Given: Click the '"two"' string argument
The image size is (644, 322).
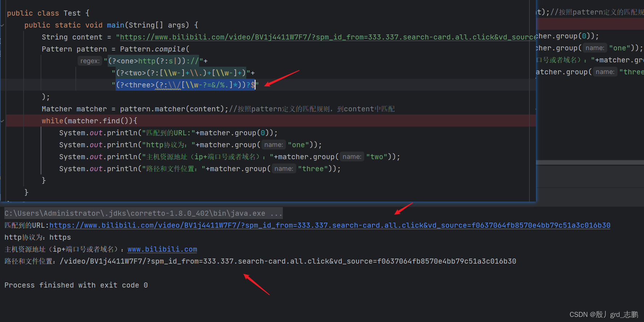Looking at the screenshot, I should click(x=377, y=157).
